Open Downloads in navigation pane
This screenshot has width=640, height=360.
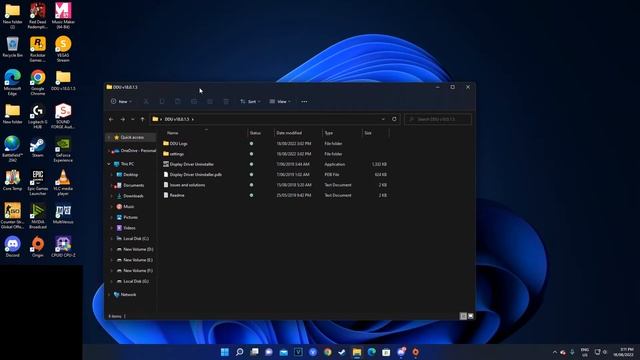click(x=130, y=196)
